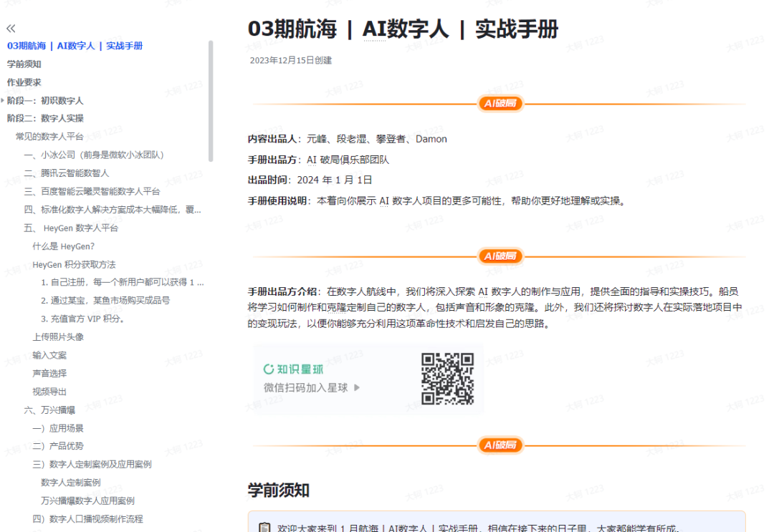Open 3. 充值官方 VIP 积分 entry
Screen dimensions: 774x532
tap(82, 319)
